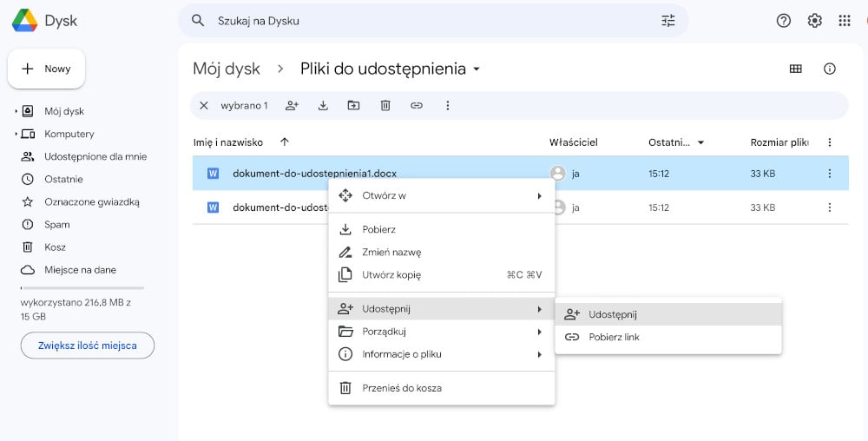The height and width of the screenshot is (441, 868).
Task: Open Ostatni... column sort dropdown
Action: [x=700, y=142]
